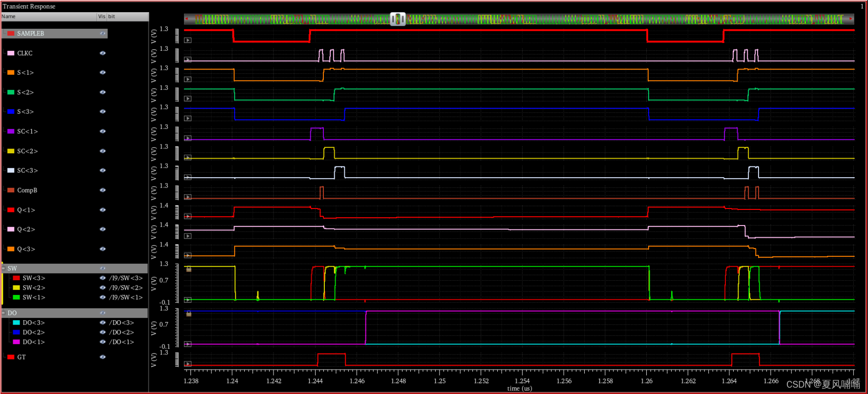Viewport: 868px width, 394px height.
Task: Toggle visibility of SC<3>
Action: [x=103, y=170]
